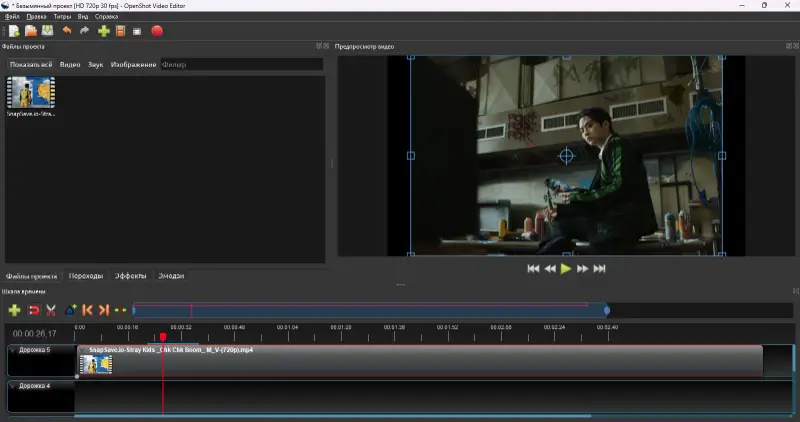
Task: Expand the Дорожка 4 track menu arrow
Action: 13,386
